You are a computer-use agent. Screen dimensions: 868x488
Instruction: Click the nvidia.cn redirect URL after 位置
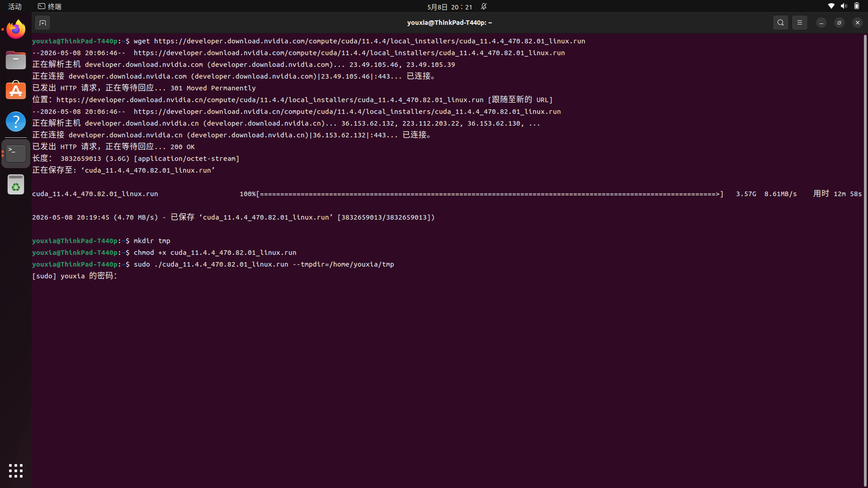pyautogui.click(x=270, y=100)
